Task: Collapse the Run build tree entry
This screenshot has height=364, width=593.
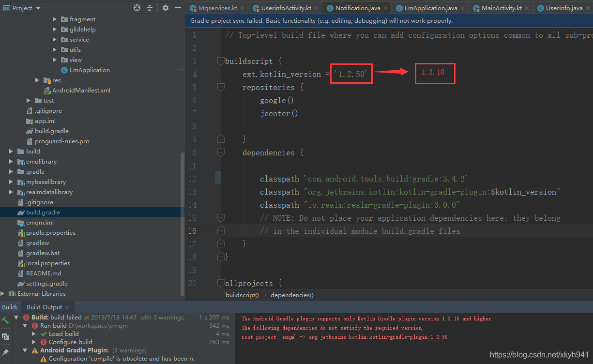Action: [25, 325]
